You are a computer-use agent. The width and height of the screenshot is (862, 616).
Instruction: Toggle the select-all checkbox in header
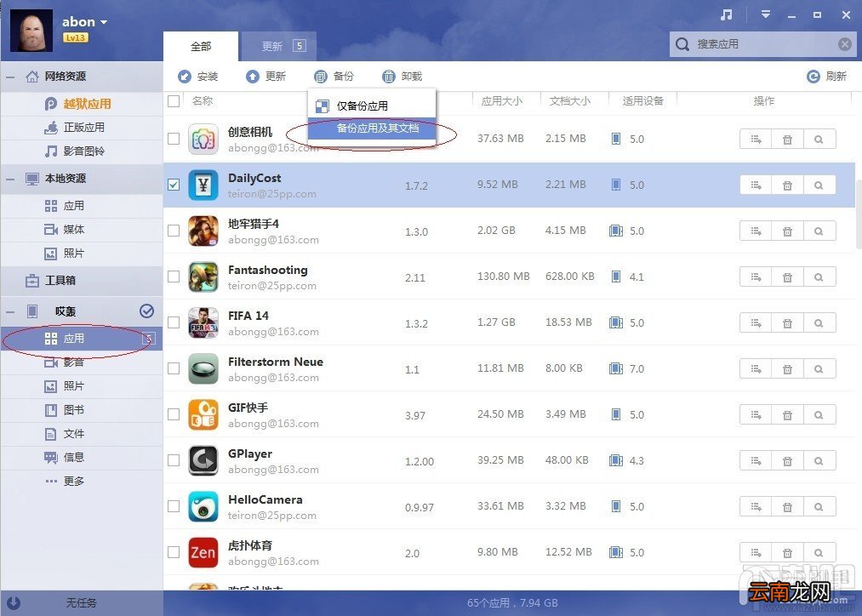click(x=174, y=101)
